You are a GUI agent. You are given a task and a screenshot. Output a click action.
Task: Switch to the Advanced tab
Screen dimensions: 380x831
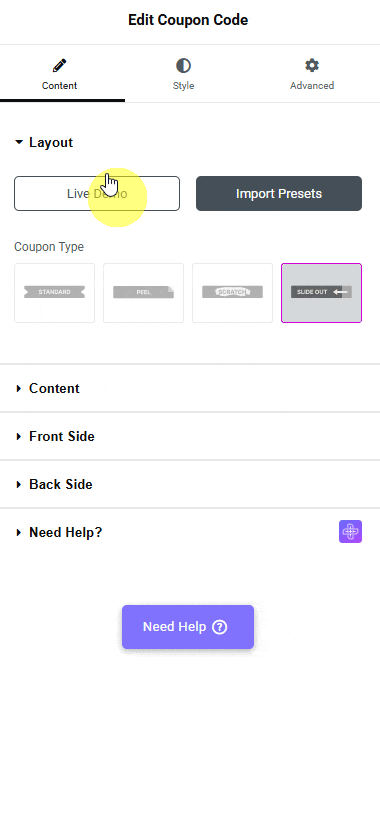tap(312, 74)
